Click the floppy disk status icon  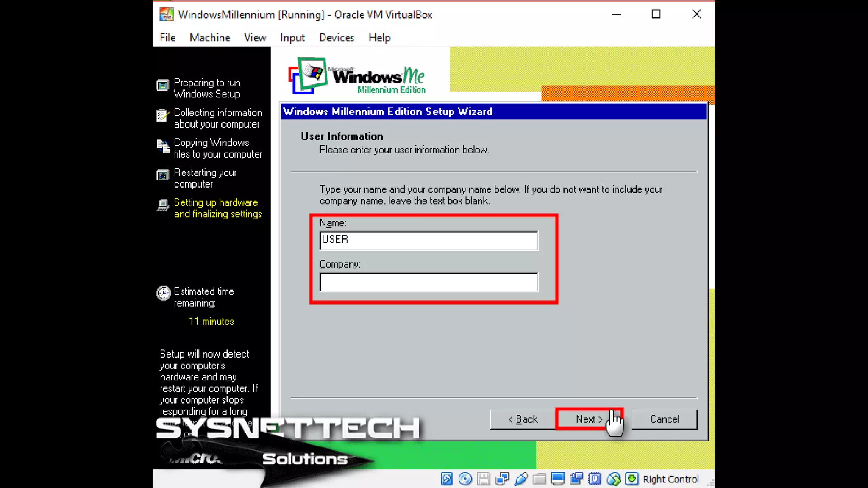484,479
